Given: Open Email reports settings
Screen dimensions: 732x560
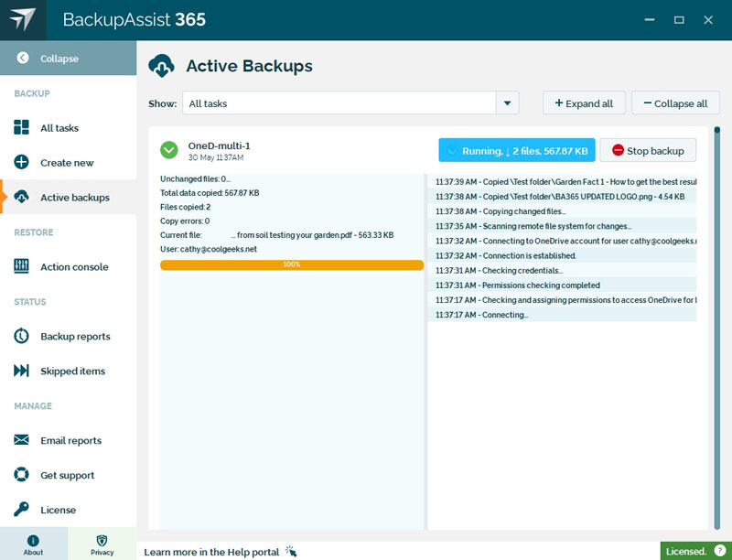Looking at the screenshot, I should 68,440.
